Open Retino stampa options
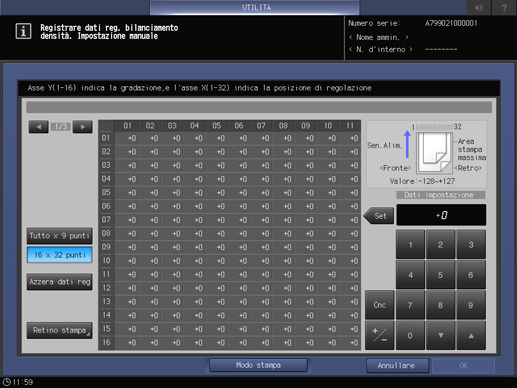The width and height of the screenshot is (517, 388). 60,330
